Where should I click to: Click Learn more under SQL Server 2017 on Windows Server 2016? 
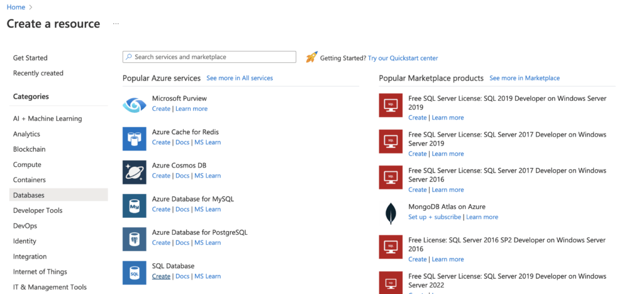tap(448, 189)
